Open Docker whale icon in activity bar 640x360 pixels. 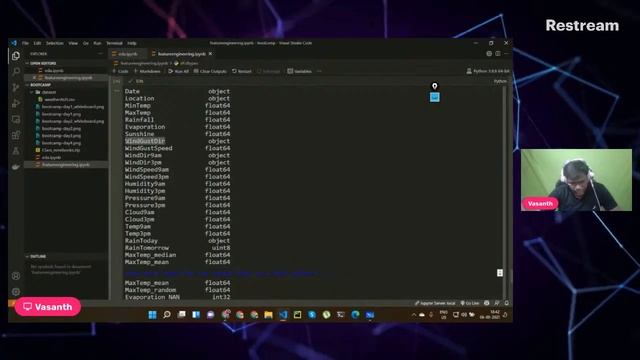16,167
